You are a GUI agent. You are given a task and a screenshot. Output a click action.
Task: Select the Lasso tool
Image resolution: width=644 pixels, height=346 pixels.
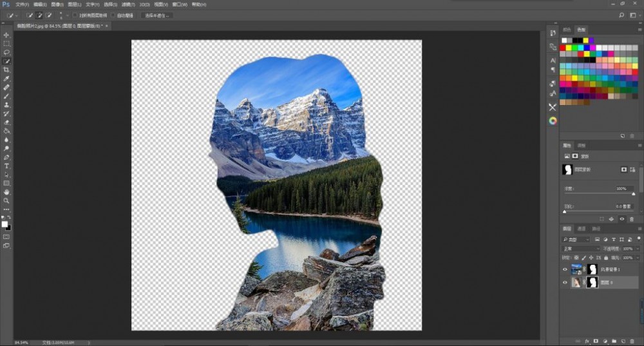coord(6,52)
